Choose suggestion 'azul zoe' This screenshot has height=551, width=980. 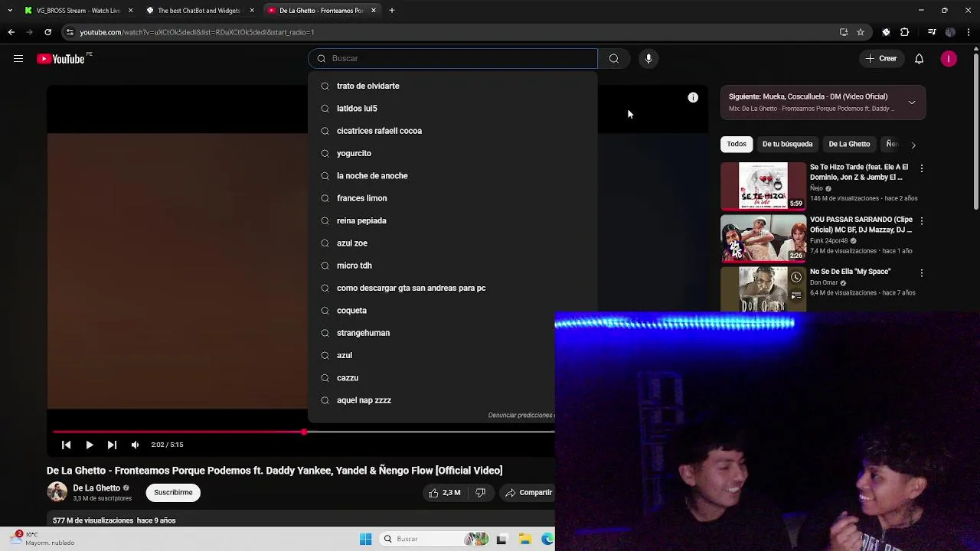(452, 243)
